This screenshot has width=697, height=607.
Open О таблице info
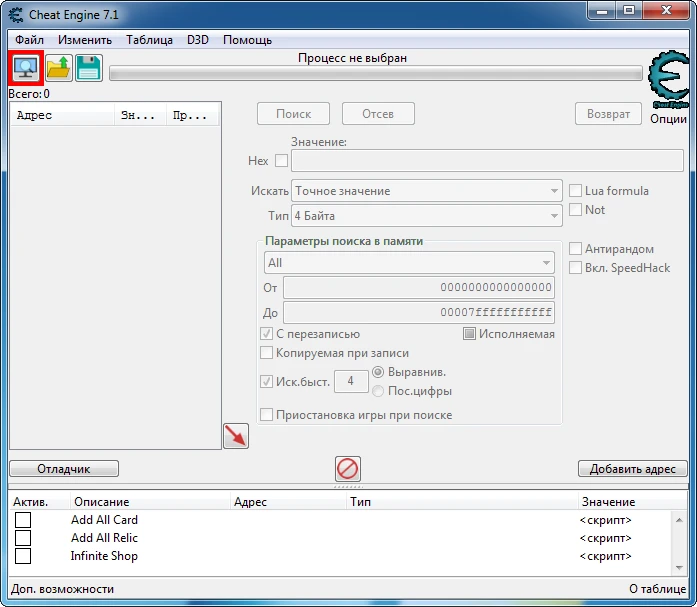[x=657, y=589]
